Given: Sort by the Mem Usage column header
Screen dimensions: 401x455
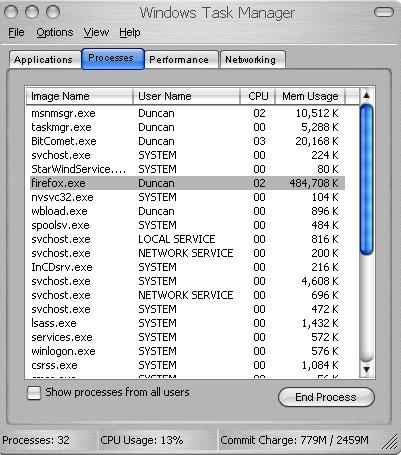Looking at the screenshot, I should 310,96.
